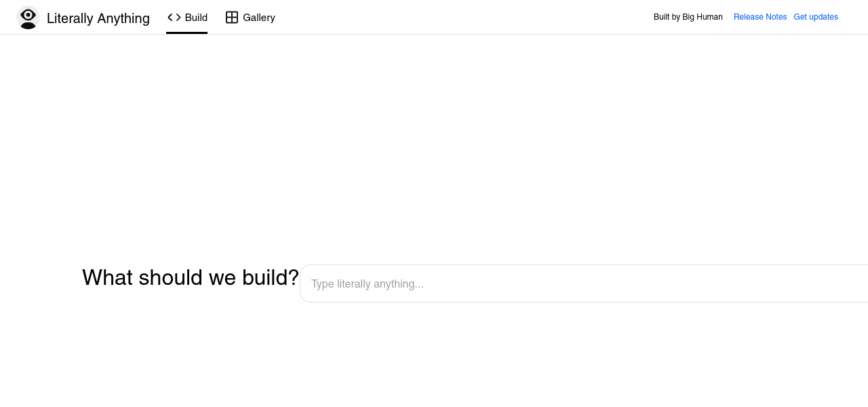The image size is (868, 407).
Task: Click the word "updates" in Get updates
Action: (823, 17)
